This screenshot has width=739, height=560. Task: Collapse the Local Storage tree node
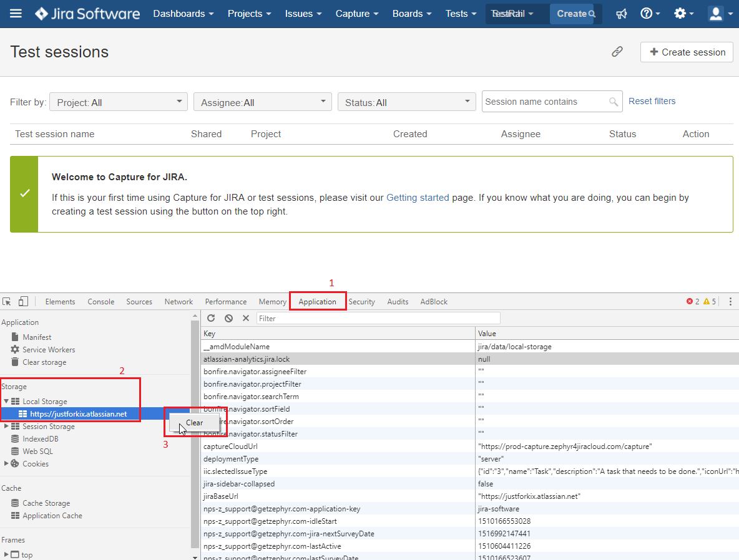click(6, 401)
